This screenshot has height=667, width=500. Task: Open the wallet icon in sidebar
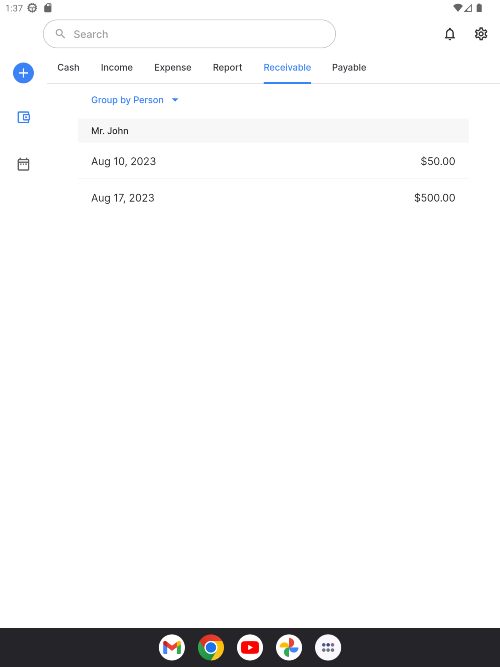23,117
